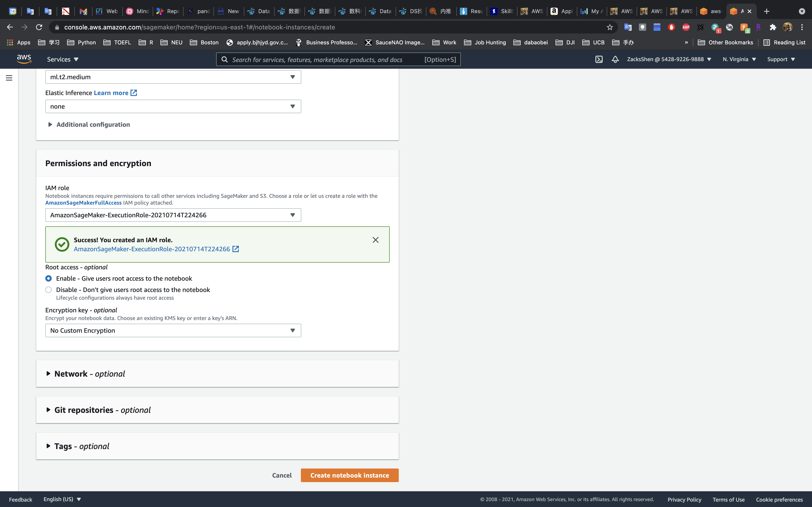Open external link icon beside created IAM role
Image resolution: width=812 pixels, height=507 pixels.
click(x=236, y=249)
